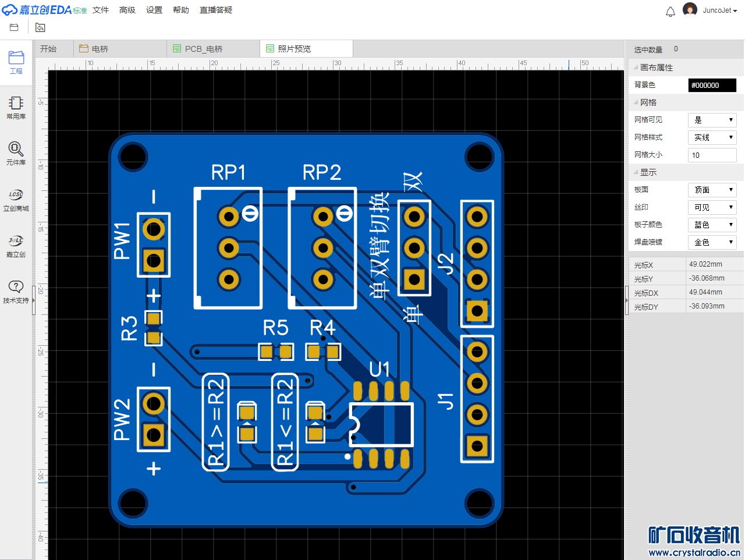Click the notification bell icon

pyautogui.click(x=670, y=11)
